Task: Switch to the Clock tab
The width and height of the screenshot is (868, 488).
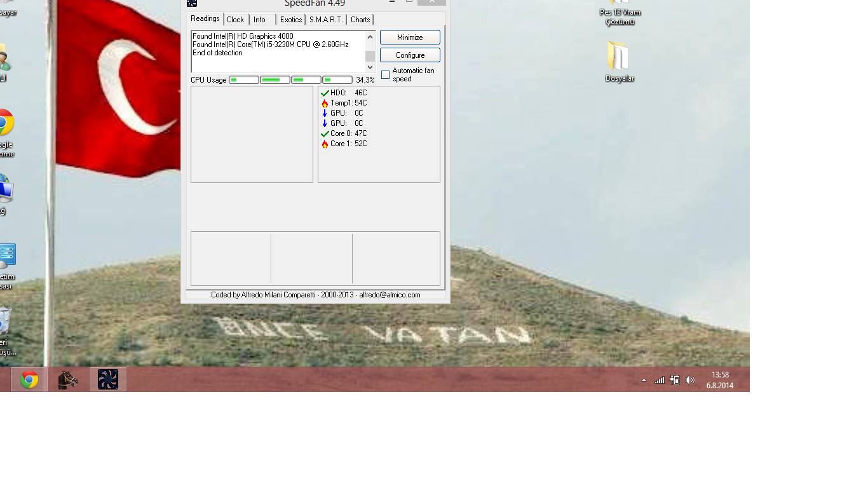Action: (x=236, y=20)
